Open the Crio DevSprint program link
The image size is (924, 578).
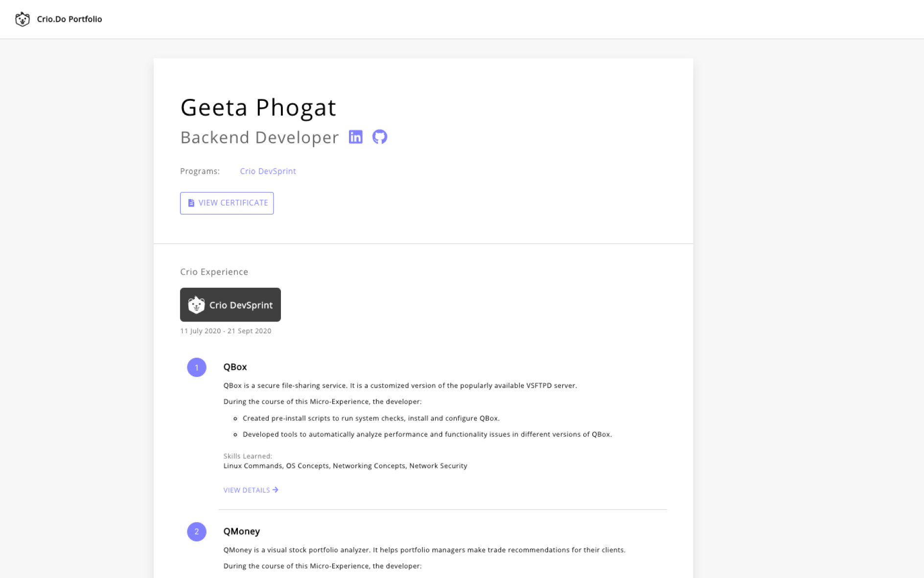(x=268, y=171)
